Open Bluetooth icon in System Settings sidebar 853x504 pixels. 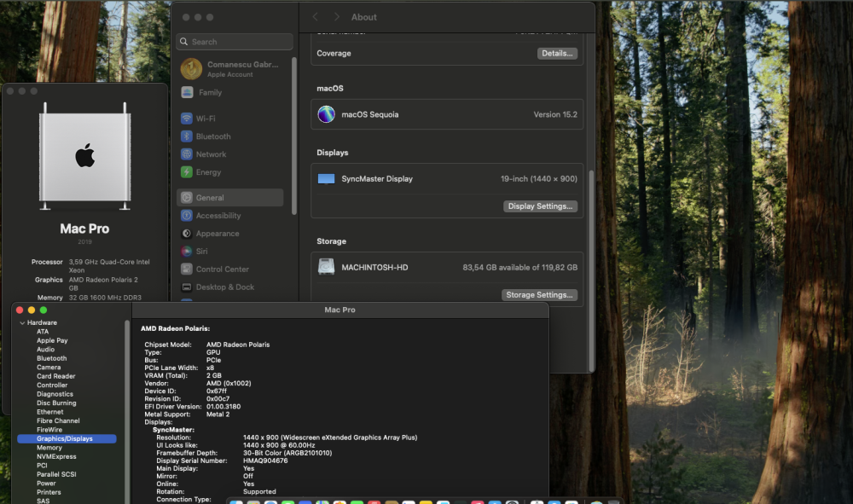point(187,136)
